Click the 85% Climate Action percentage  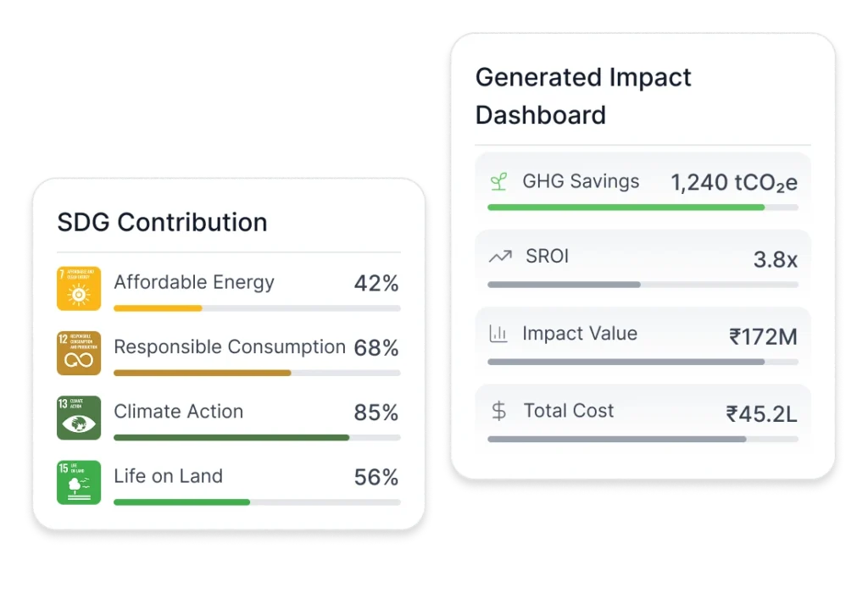[376, 413]
